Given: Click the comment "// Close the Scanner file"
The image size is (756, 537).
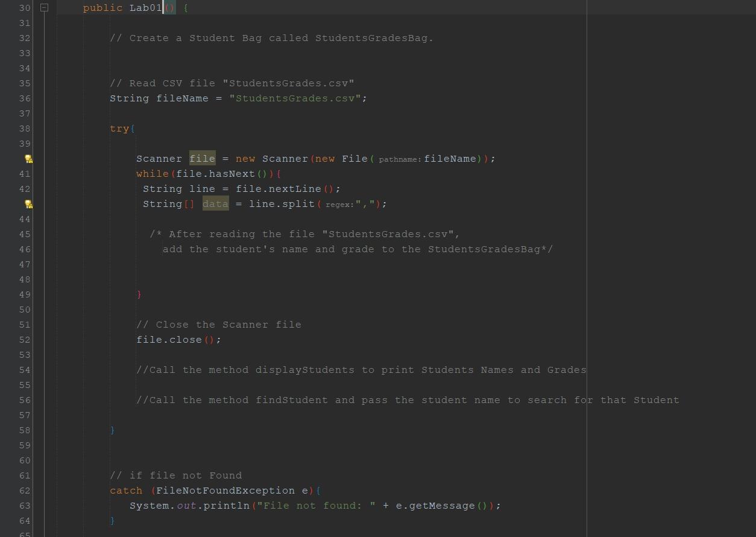Looking at the screenshot, I should (x=219, y=325).
